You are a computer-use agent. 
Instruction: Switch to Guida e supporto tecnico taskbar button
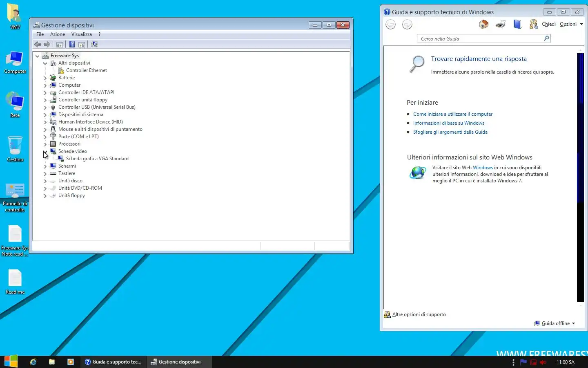point(113,362)
